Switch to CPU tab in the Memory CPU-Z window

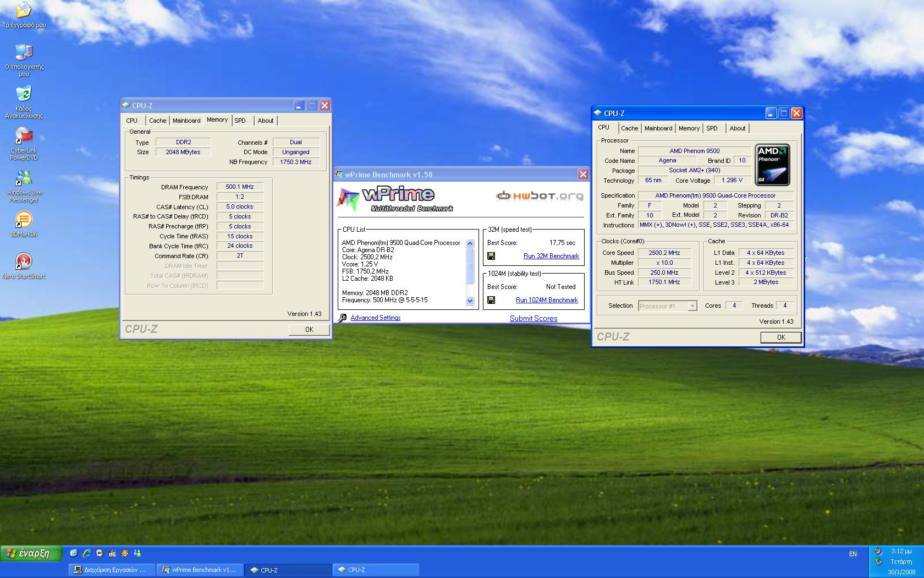click(132, 121)
